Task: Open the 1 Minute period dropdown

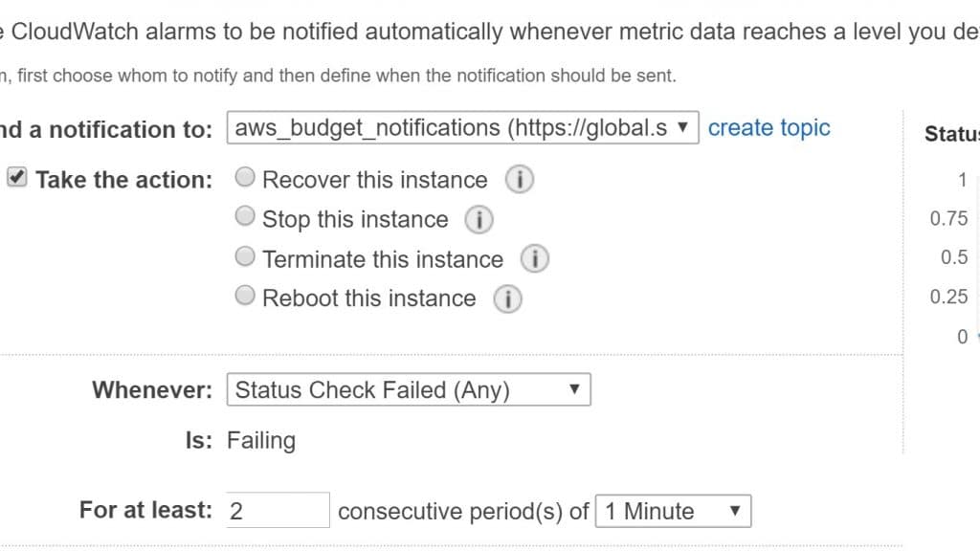Action: point(673,512)
